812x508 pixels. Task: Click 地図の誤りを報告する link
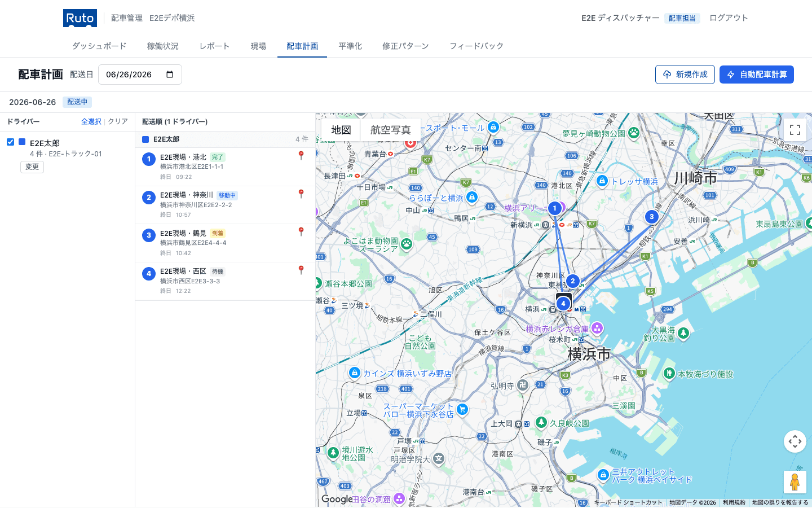pos(780,502)
